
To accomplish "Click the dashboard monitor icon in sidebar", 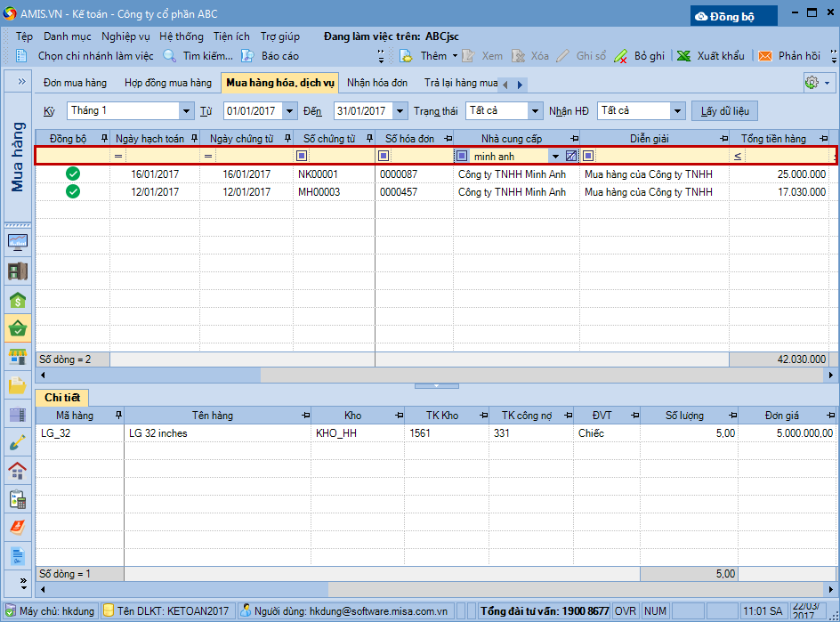I will 18,242.
